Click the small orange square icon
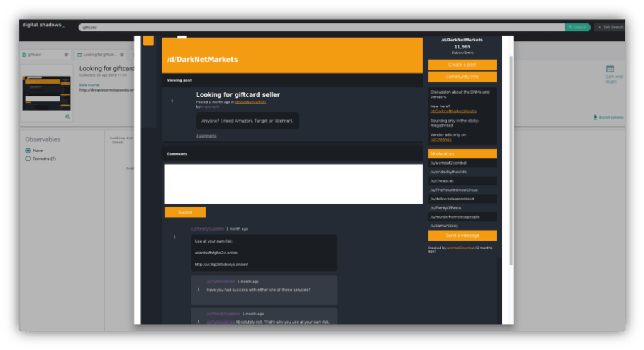Screen dimensions: 644x350 click(148, 41)
